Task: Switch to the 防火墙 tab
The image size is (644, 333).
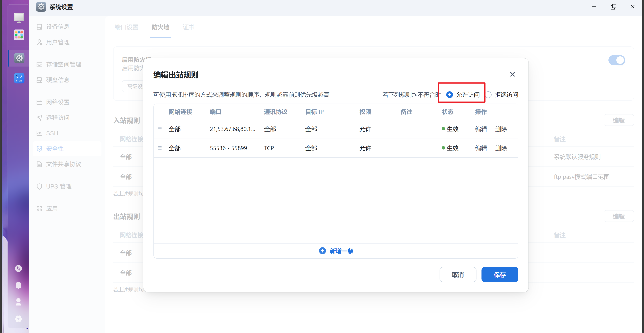Action: coord(160,27)
